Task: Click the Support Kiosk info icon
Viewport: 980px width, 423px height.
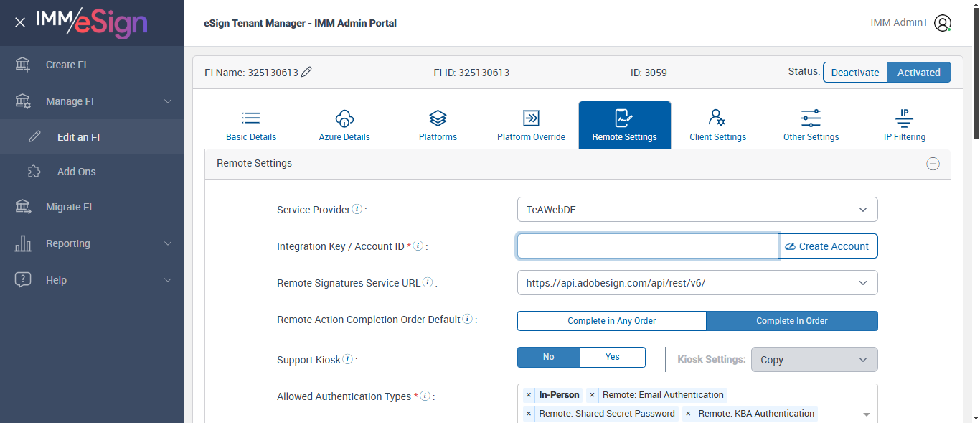Action: tap(347, 359)
